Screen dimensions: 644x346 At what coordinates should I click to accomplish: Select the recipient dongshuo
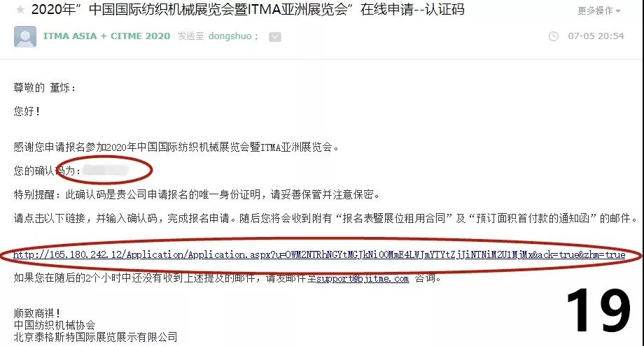(230, 36)
